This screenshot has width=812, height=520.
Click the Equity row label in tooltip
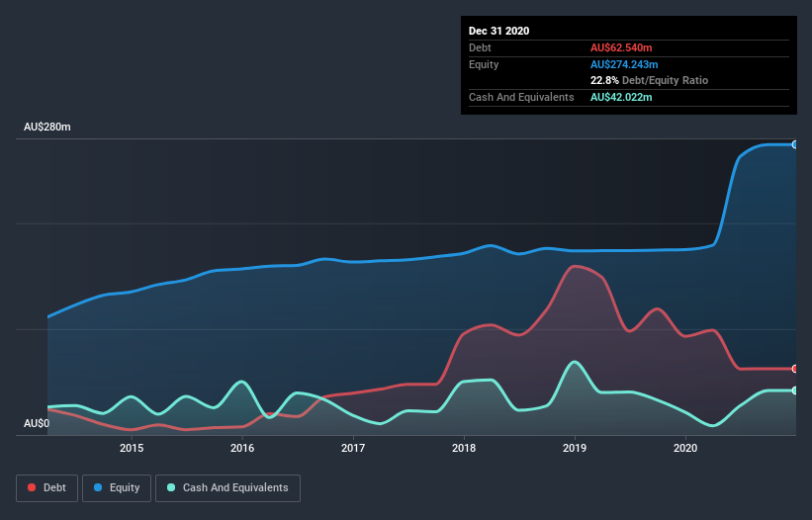484,64
